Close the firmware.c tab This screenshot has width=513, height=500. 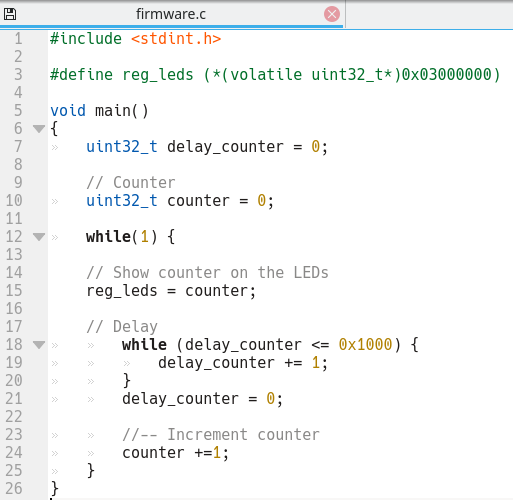coord(332,14)
